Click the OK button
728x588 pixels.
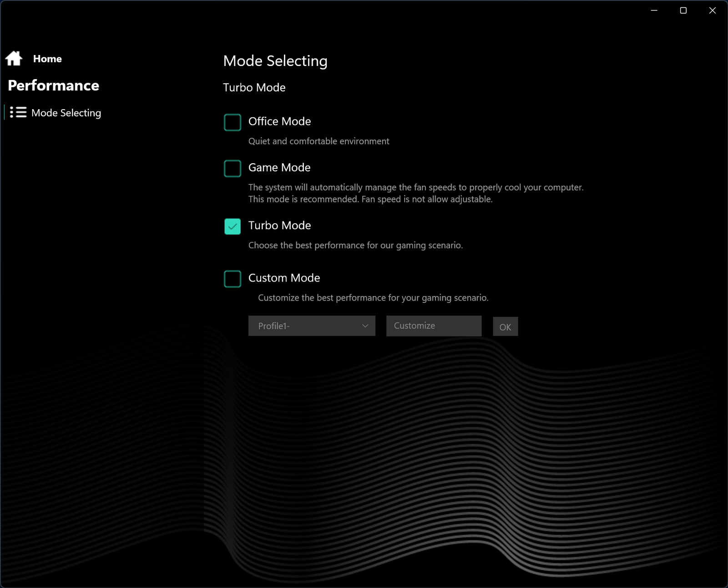click(505, 327)
